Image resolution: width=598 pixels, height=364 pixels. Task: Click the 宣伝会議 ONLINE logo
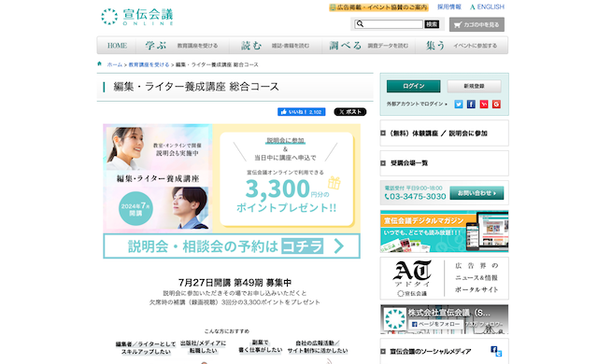coord(137,17)
